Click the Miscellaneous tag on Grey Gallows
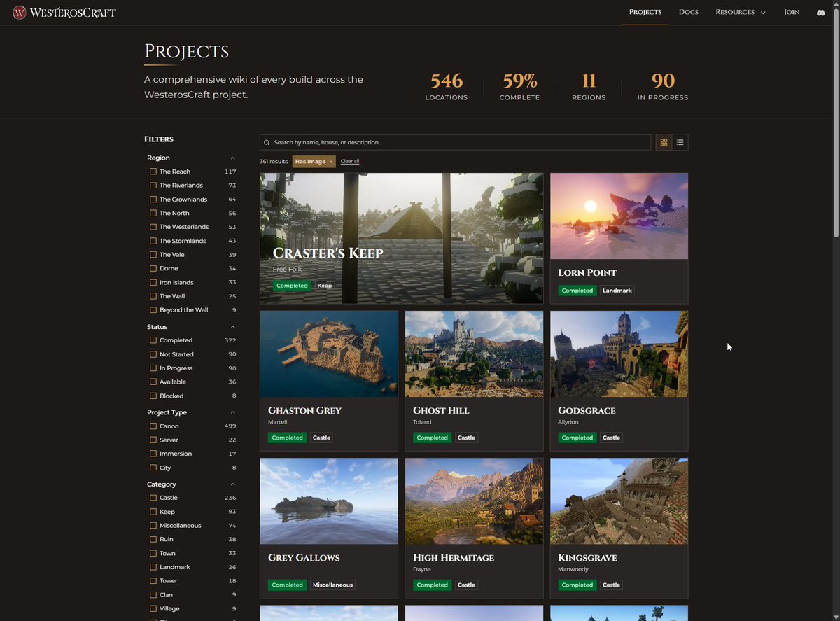840x621 pixels. [x=332, y=585]
